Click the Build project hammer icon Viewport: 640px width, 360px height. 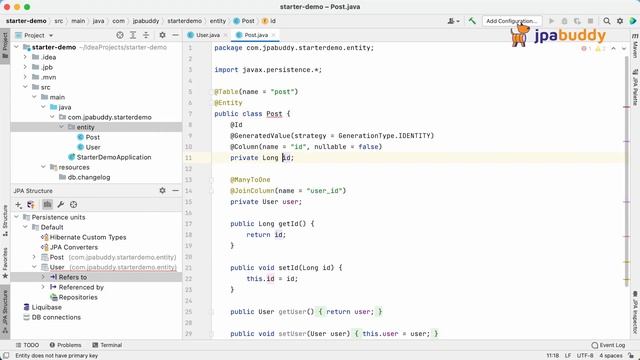point(472,21)
